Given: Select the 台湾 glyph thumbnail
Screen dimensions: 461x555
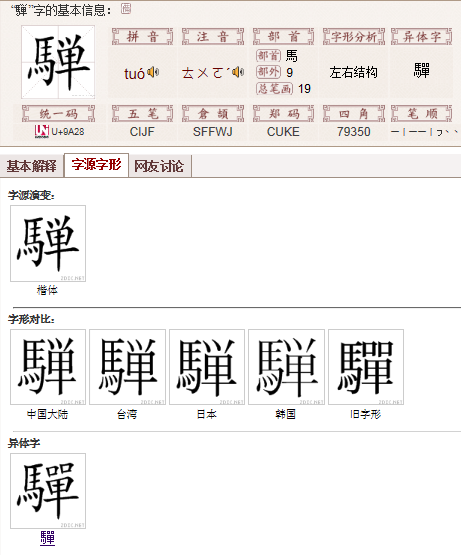Looking at the screenshot, I should (127, 367).
